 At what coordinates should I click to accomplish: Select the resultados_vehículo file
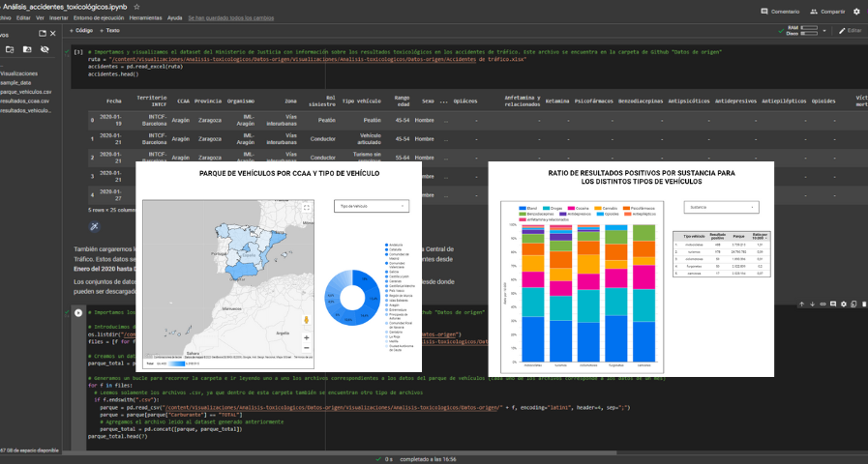click(25, 110)
